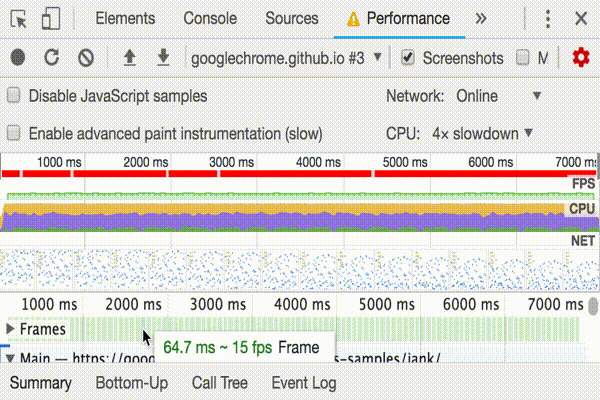Click the 64.7 ms ~ 15 fps frame tooltip
Viewport: 600px width, 400px height.
(x=245, y=347)
